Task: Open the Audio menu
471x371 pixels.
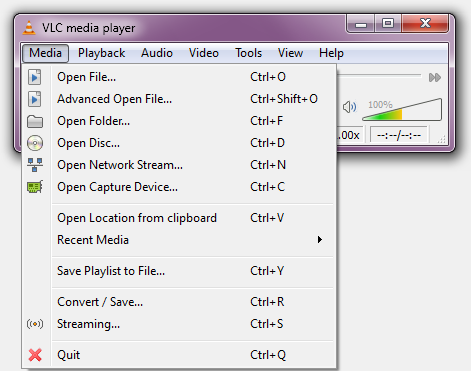Action: [x=157, y=53]
